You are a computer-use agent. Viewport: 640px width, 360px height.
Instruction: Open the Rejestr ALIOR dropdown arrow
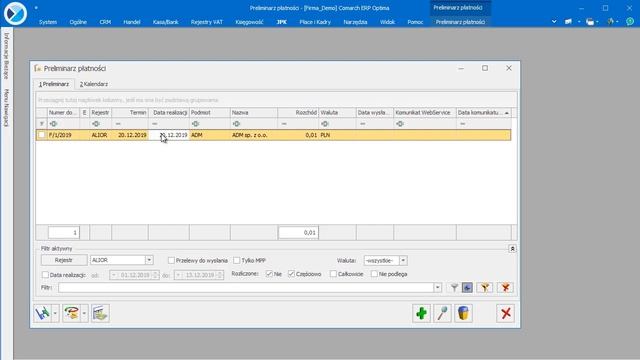(149, 260)
